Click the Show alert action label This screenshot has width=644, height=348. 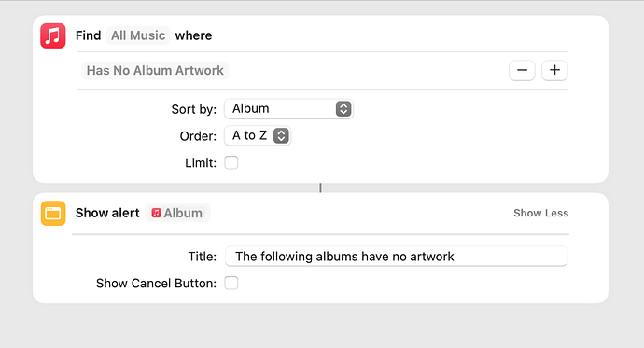pos(107,213)
